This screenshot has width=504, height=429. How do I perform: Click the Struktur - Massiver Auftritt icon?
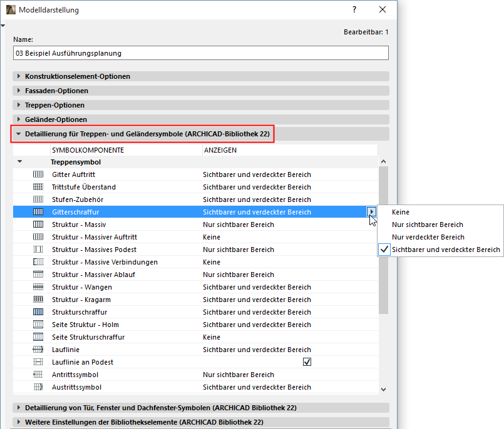38,237
